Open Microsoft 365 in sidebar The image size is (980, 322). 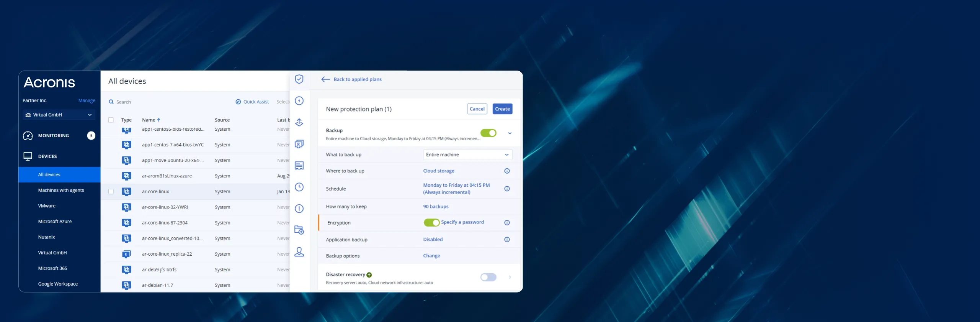[52, 268]
